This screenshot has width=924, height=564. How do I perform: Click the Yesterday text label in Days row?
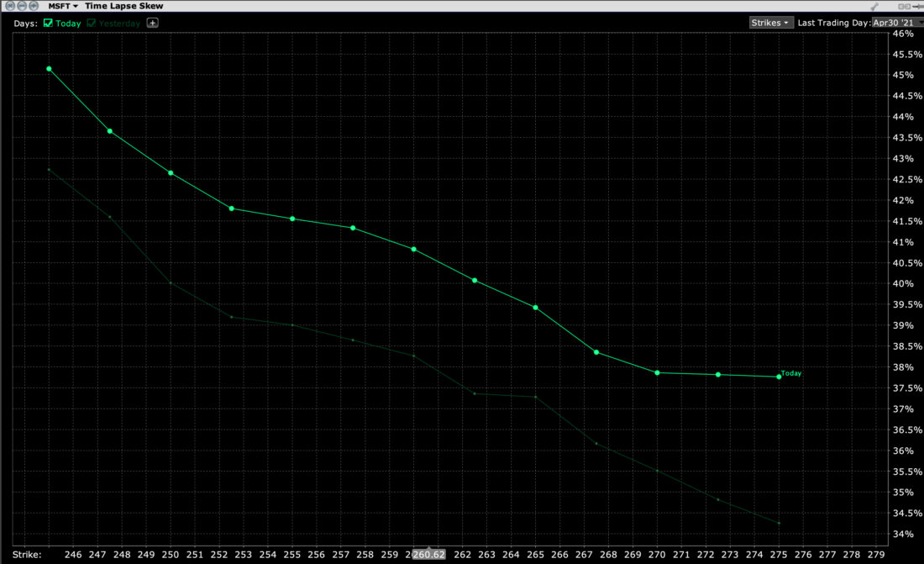click(x=121, y=24)
